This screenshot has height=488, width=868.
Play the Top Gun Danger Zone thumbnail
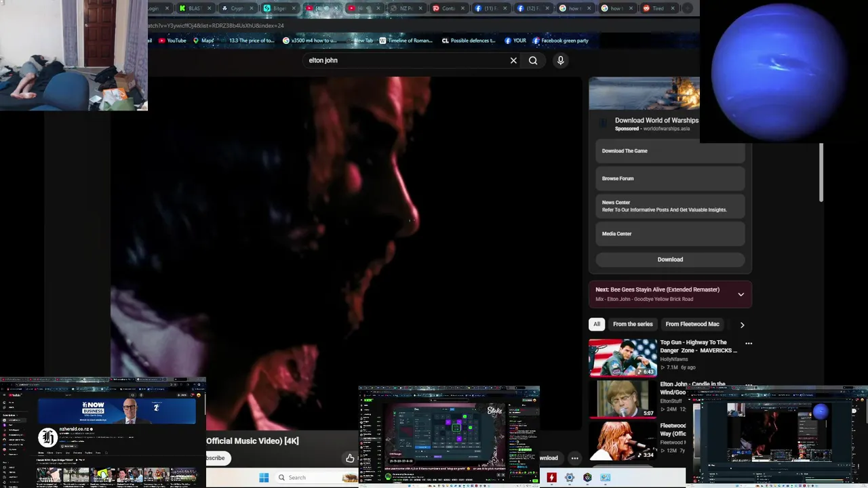point(623,357)
